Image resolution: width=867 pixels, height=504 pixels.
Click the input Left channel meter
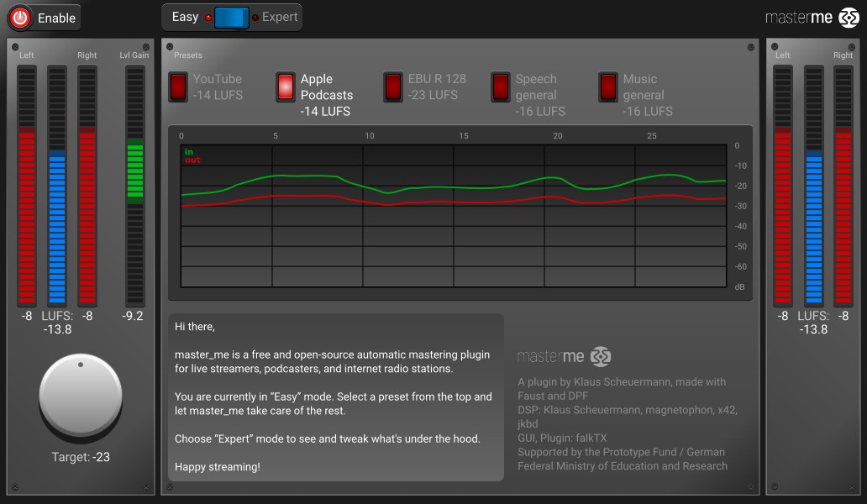(27, 186)
